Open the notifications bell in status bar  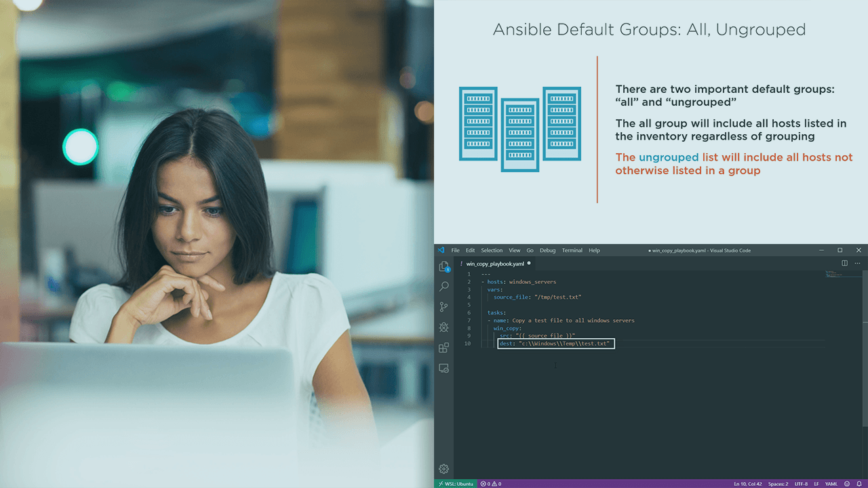tap(860, 483)
